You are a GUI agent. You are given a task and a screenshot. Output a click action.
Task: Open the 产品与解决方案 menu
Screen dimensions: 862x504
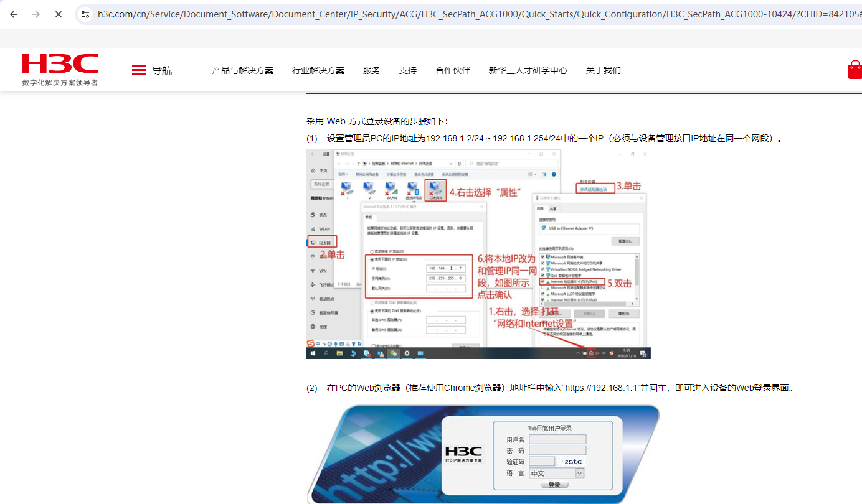pyautogui.click(x=243, y=70)
